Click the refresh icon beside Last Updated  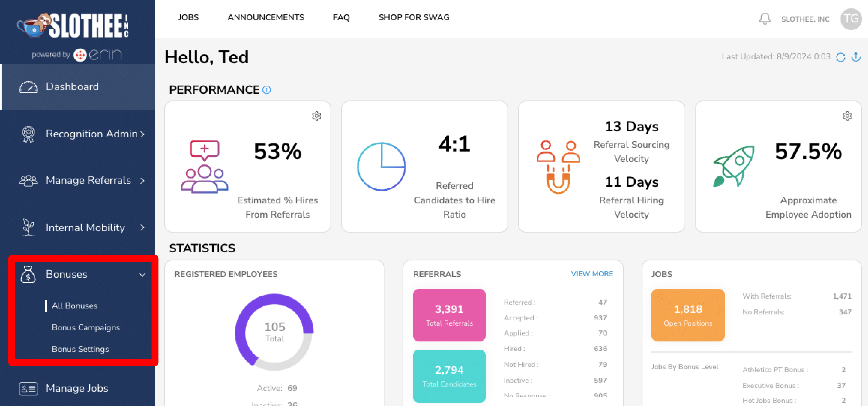click(840, 57)
